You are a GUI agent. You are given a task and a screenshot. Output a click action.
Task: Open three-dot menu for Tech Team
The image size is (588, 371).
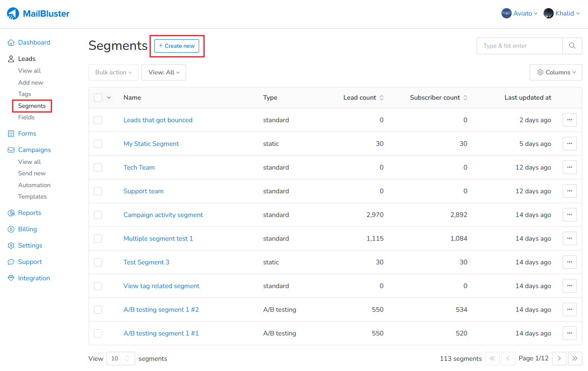570,168
